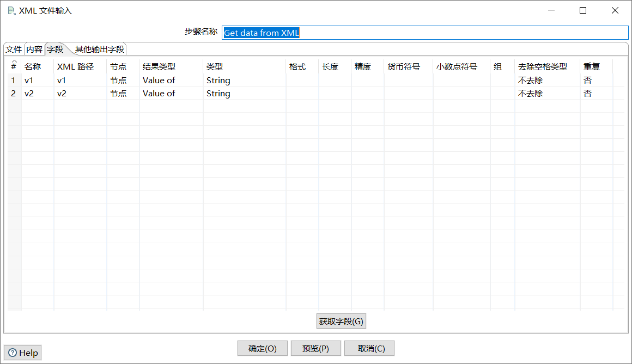Select the 字段 tab
Viewport: 632px width, 364px height.
[56, 48]
